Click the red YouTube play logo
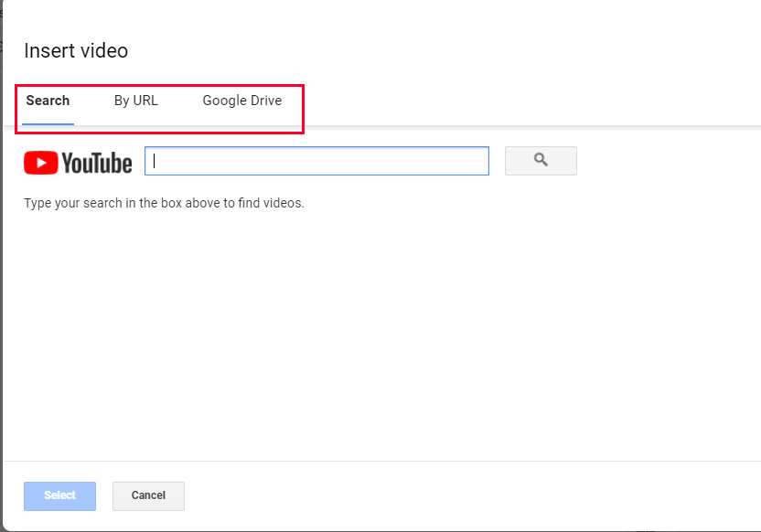 point(39,163)
